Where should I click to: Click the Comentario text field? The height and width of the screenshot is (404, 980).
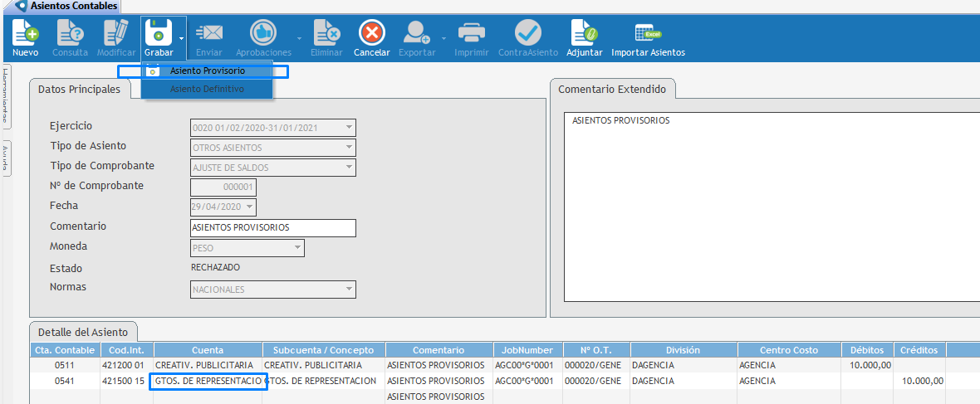(272, 228)
